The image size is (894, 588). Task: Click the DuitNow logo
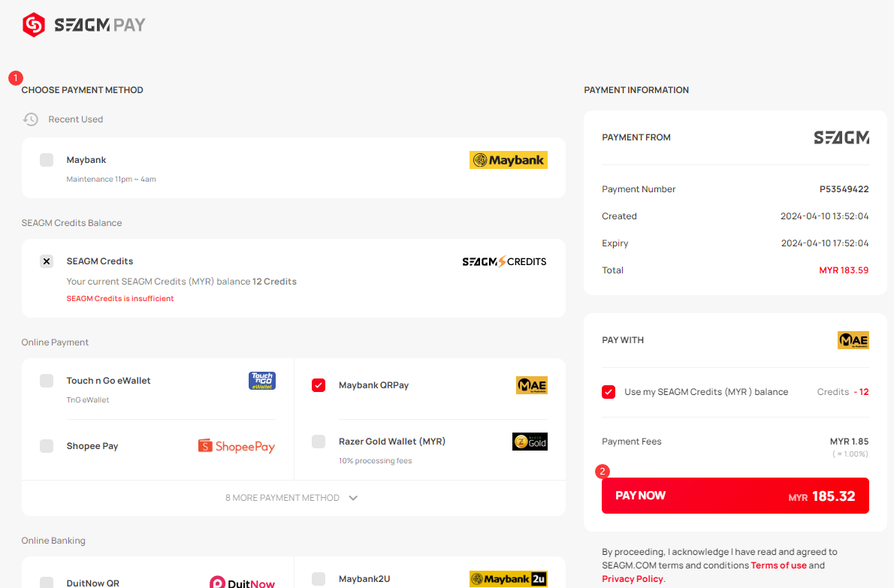tap(243, 582)
